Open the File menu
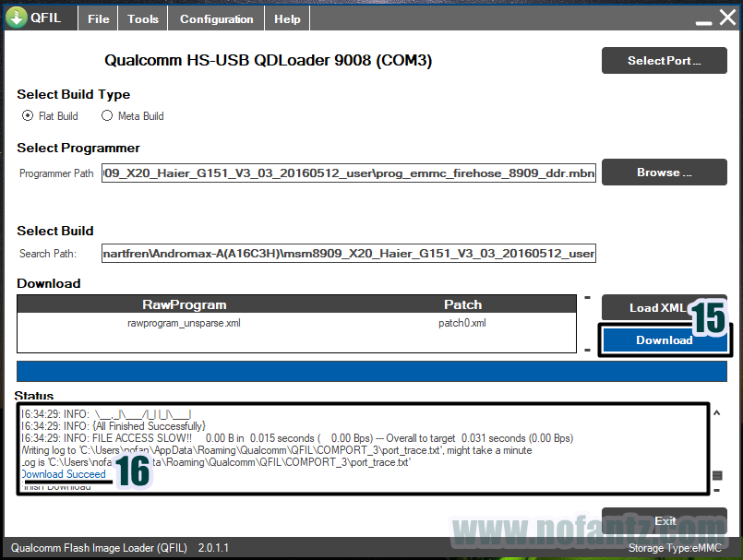Viewport: 743px width, 560px height. (x=97, y=18)
